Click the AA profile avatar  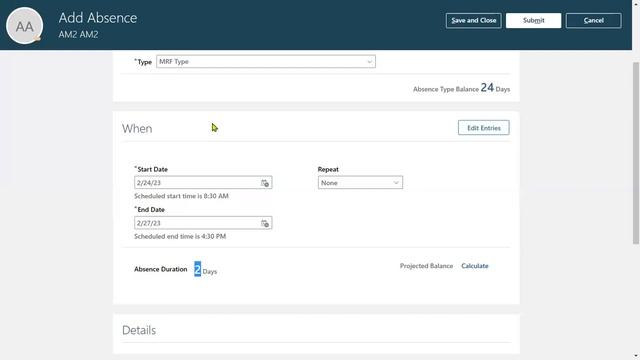(24, 26)
